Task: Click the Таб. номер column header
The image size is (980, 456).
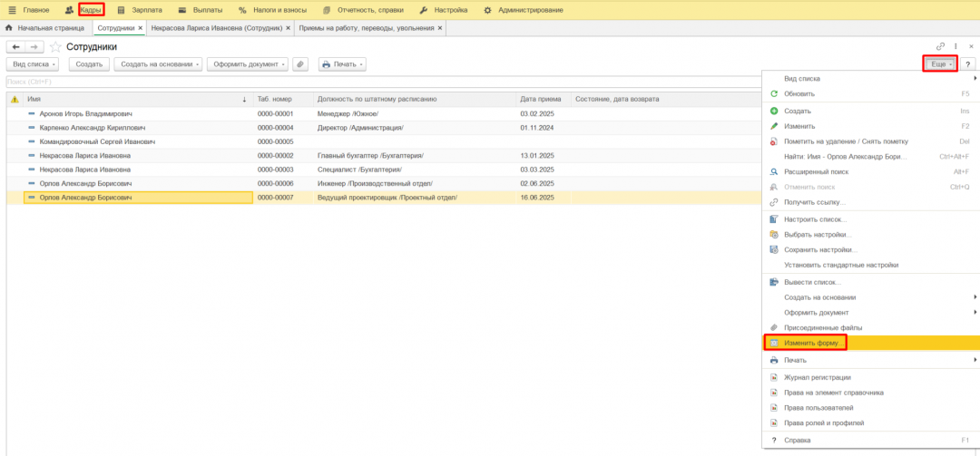Action: pos(284,100)
